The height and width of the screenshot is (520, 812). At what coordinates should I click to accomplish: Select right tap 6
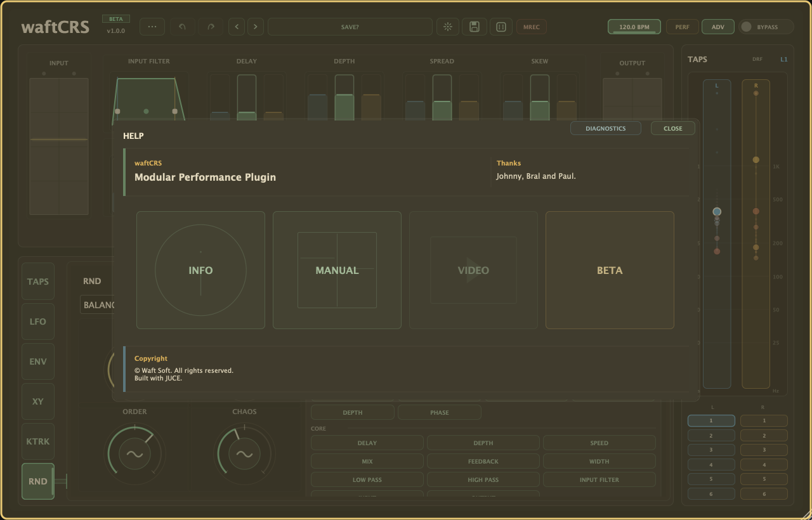point(764,494)
